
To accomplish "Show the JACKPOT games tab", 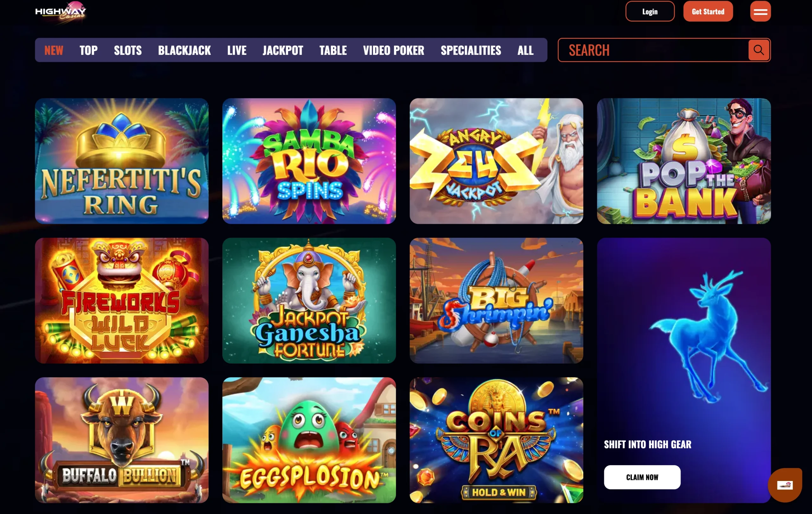I will tap(283, 50).
